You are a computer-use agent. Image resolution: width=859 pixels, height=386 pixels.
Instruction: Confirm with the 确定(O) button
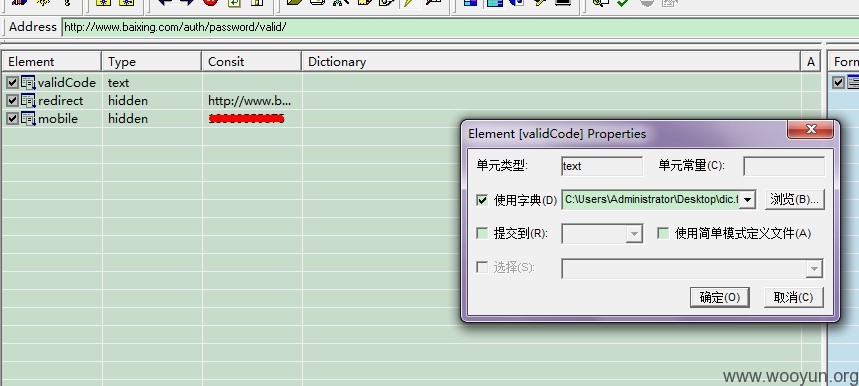[720, 297]
